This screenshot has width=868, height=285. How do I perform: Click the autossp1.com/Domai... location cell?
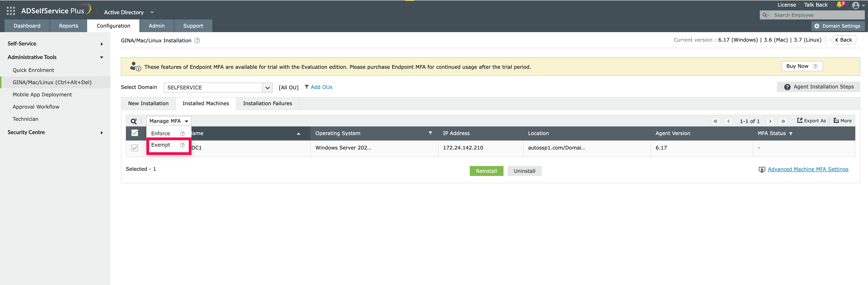coord(587,148)
